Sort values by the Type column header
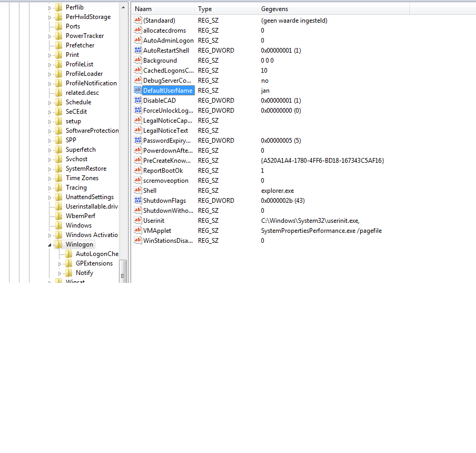 (226, 9)
